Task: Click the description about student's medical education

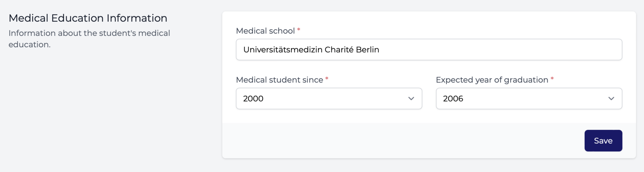Action: (89, 39)
